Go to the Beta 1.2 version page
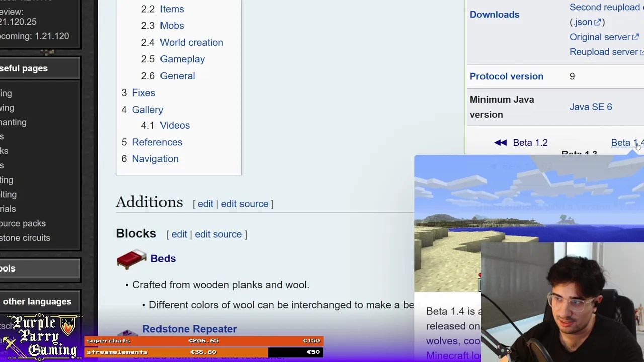This screenshot has width=644, height=362. click(x=530, y=143)
